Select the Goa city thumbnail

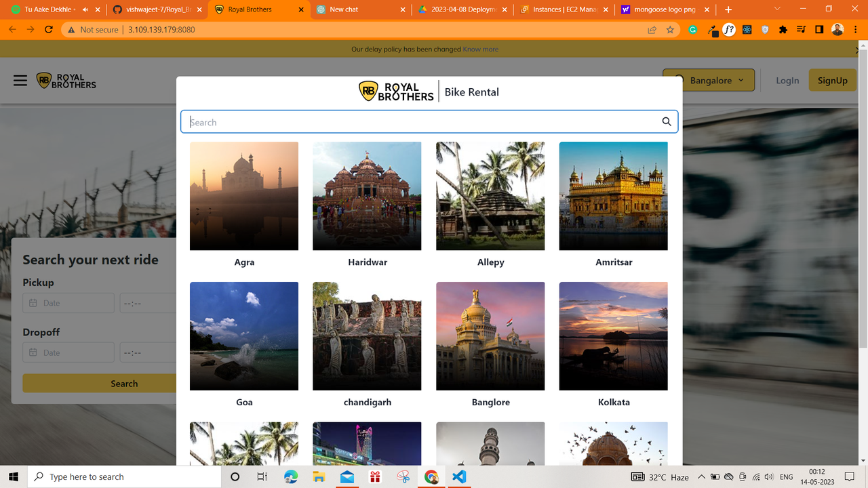pos(244,336)
